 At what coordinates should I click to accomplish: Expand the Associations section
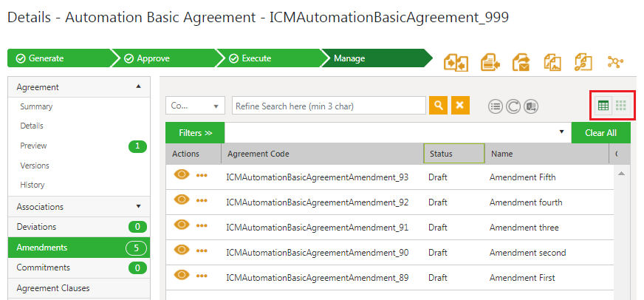(x=138, y=206)
